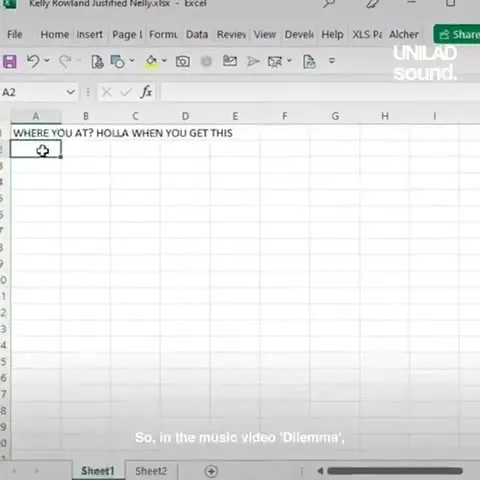Open Insert Function fx dialog

click(146, 92)
